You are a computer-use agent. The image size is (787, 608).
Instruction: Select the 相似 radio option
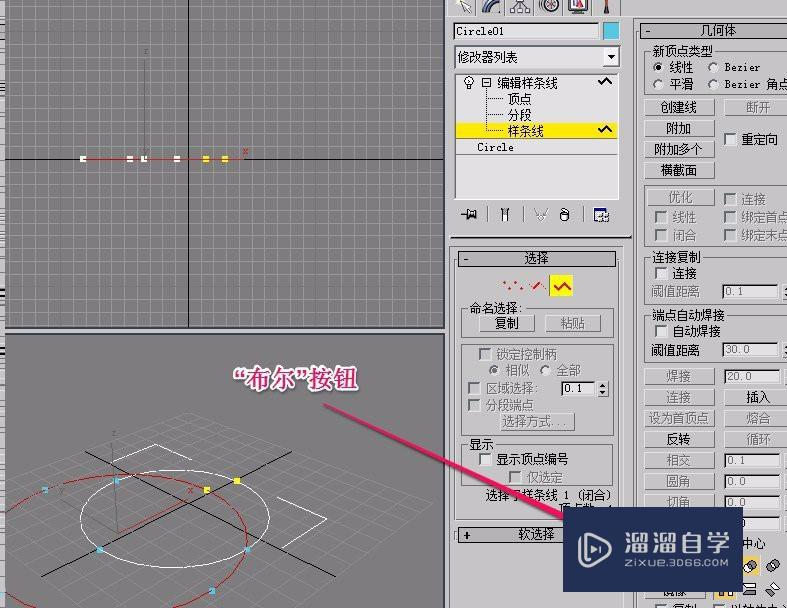click(x=494, y=371)
